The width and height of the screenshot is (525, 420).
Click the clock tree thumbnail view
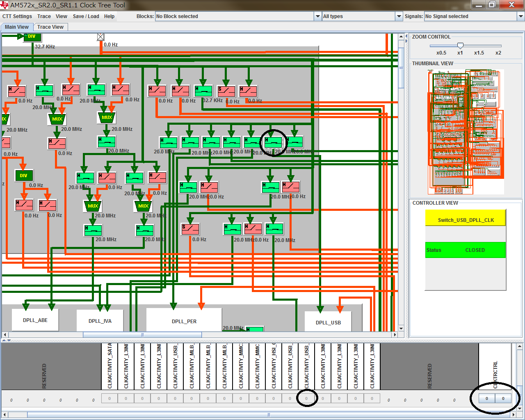click(466, 131)
